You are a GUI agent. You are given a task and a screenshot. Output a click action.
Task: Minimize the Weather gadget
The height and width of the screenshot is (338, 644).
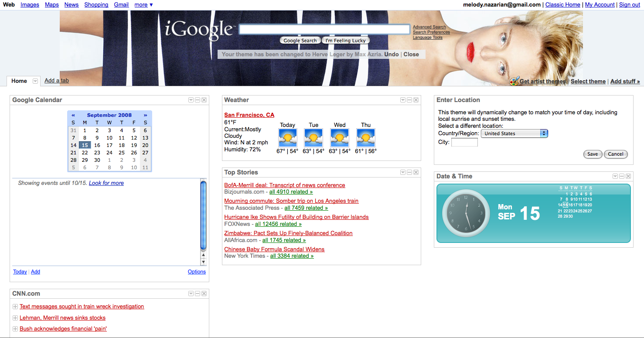point(409,100)
